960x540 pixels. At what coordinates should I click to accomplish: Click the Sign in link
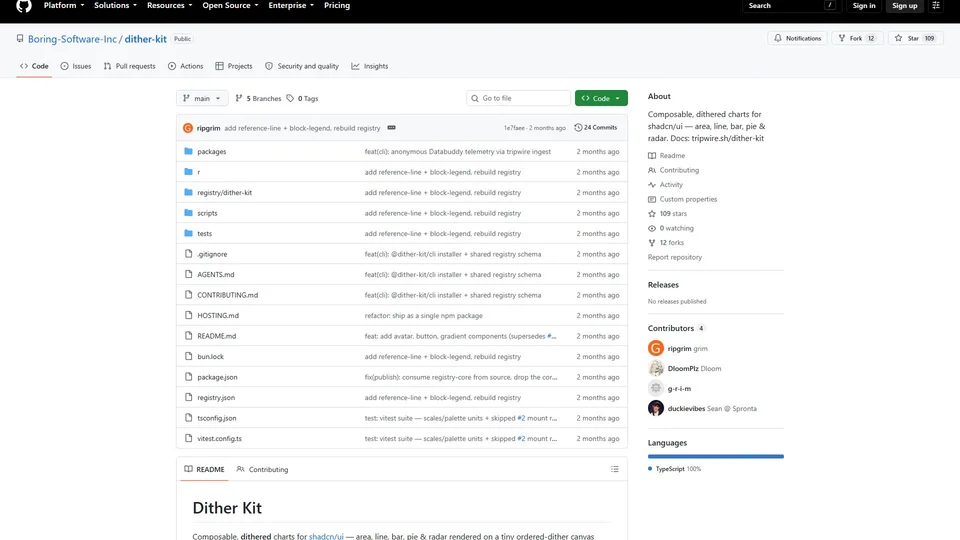tap(864, 6)
